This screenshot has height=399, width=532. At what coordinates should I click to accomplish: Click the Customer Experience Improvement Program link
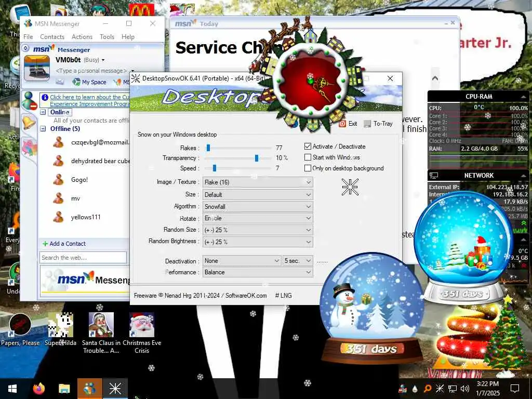(89, 100)
